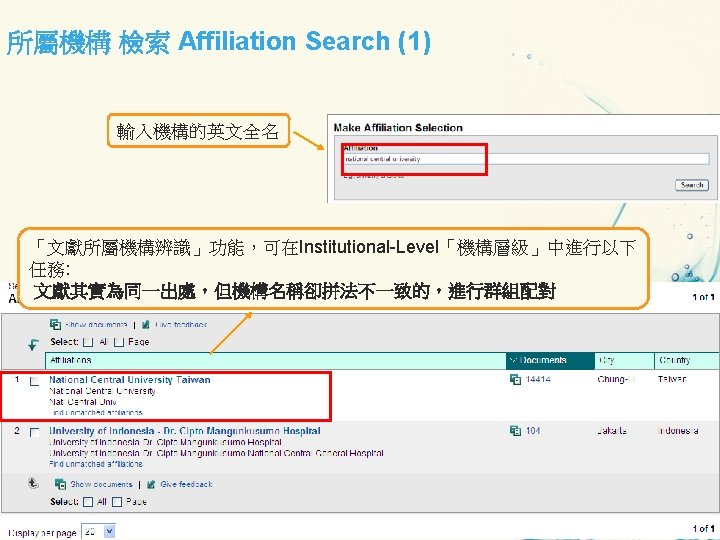Click the green arrow icon near top Select
Image resolution: width=720 pixels, height=540 pixels.
click(33, 344)
